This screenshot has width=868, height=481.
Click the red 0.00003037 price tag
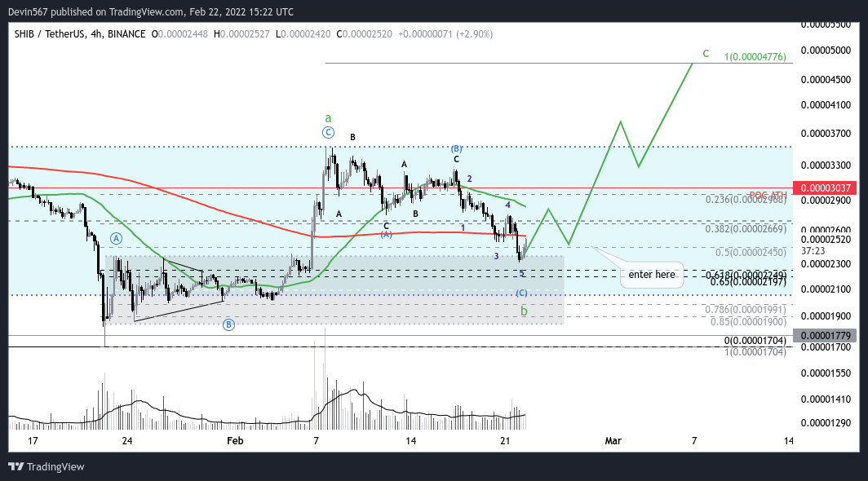click(825, 188)
